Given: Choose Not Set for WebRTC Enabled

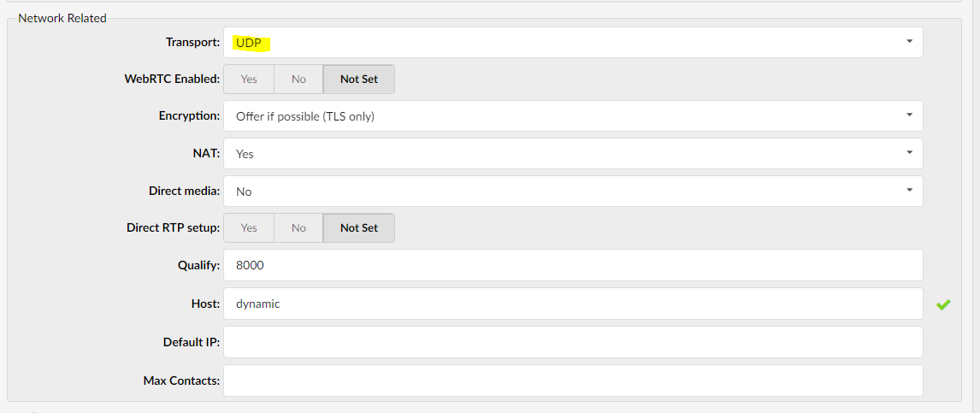Looking at the screenshot, I should click(x=358, y=80).
